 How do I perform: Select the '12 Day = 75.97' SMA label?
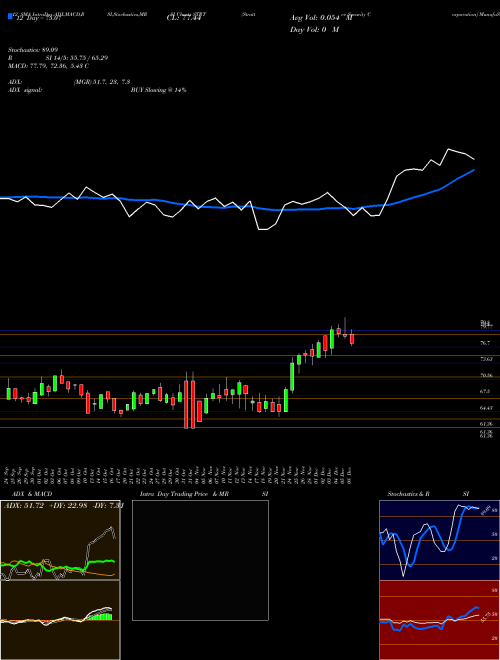click(x=38, y=19)
